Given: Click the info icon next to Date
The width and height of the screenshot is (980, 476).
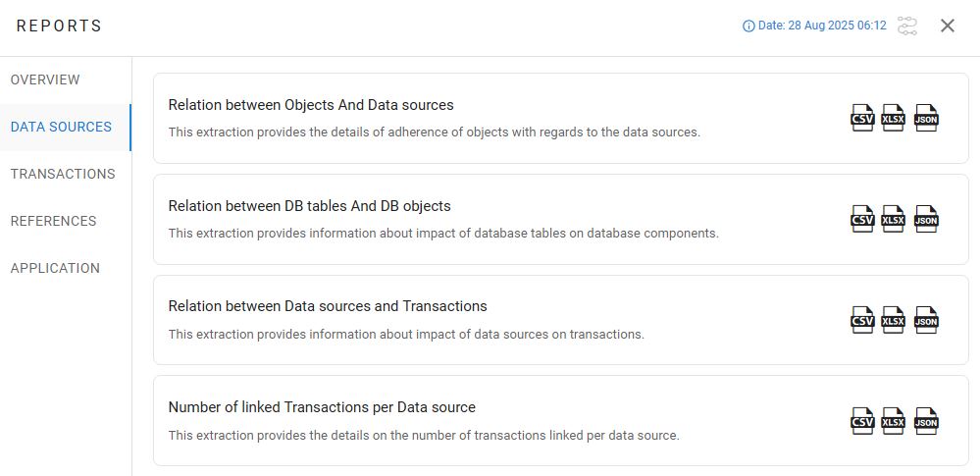Looking at the screenshot, I should tap(748, 26).
